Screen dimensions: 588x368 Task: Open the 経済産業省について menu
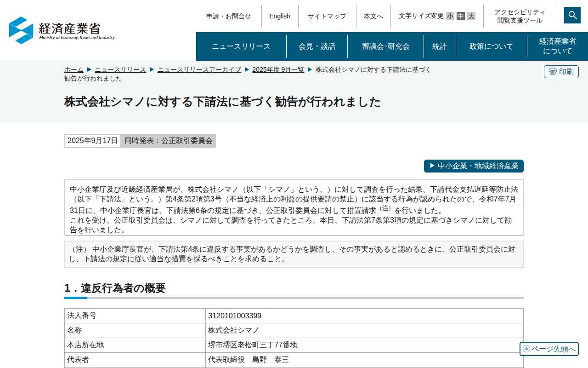click(558, 46)
